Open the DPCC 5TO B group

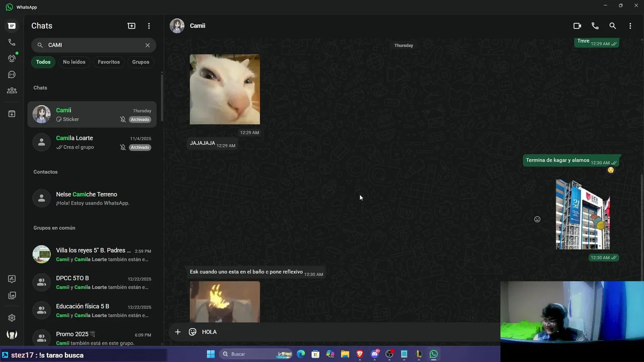pyautogui.click(x=92, y=283)
